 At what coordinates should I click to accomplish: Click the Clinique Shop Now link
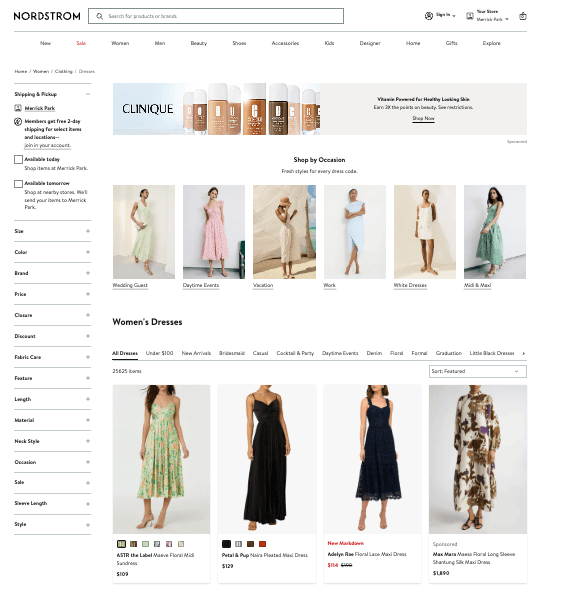point(423,118)
